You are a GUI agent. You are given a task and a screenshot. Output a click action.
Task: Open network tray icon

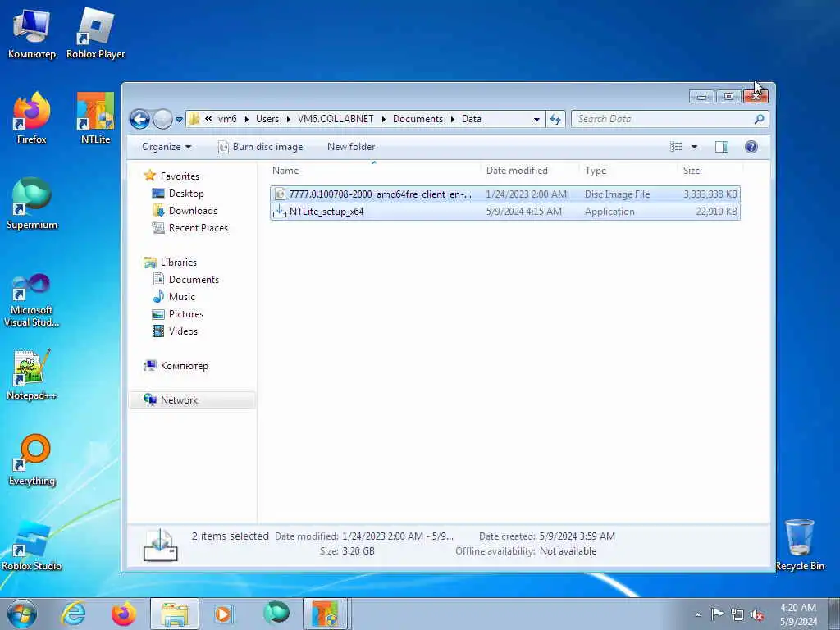[737, 614]
